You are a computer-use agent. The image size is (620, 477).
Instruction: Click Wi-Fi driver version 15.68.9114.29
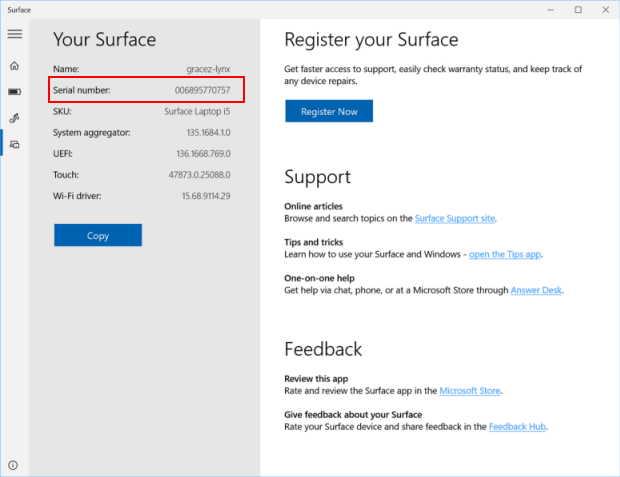(x=206, y=196)
